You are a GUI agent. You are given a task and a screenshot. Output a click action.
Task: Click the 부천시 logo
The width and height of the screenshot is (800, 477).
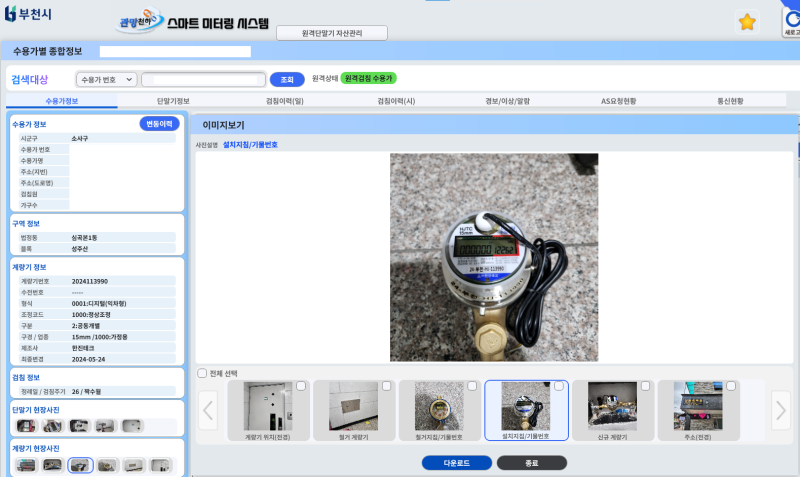(x=28, y=13)
